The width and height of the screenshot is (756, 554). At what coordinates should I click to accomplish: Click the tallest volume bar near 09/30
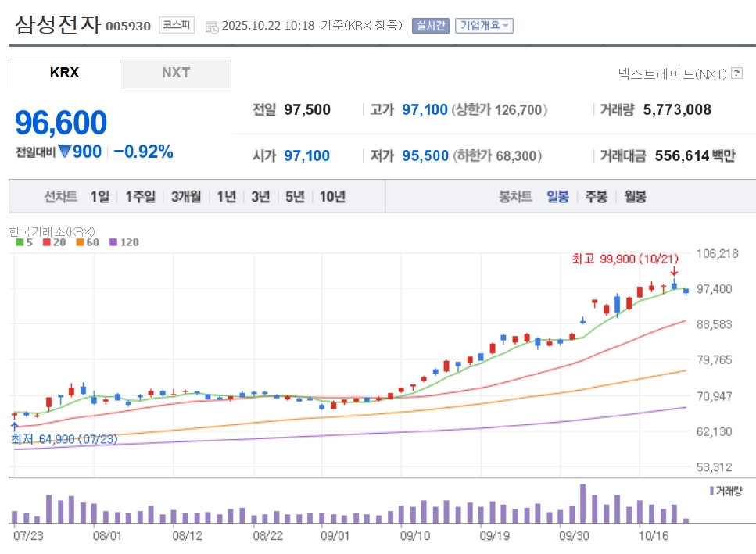(582, 503)
